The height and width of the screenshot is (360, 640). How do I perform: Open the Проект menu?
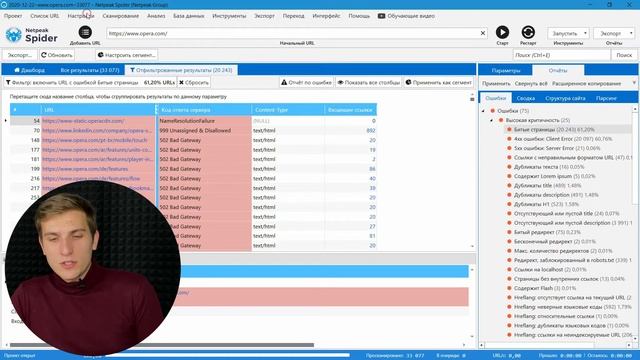pyautogui.click(x=13, y=16)
